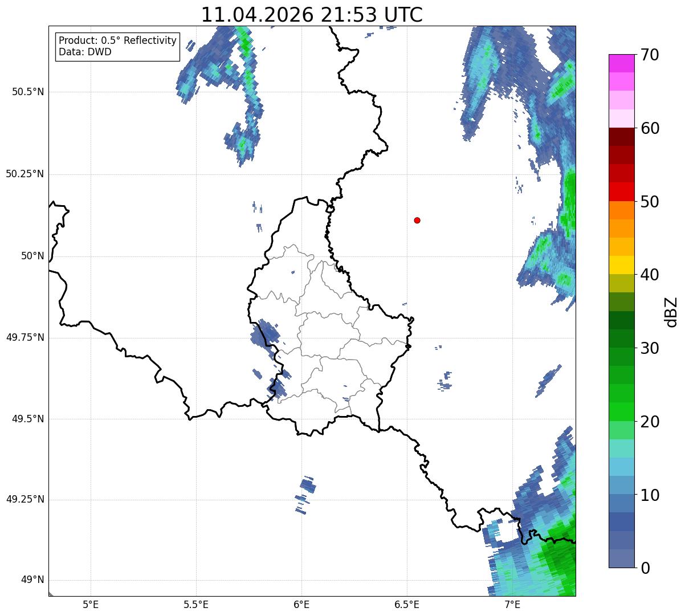Image resolution: width=685 pixels, height=616 pixels.
Task: Click the title 11.04.2026 21:53 UTC
Action: 312,15
